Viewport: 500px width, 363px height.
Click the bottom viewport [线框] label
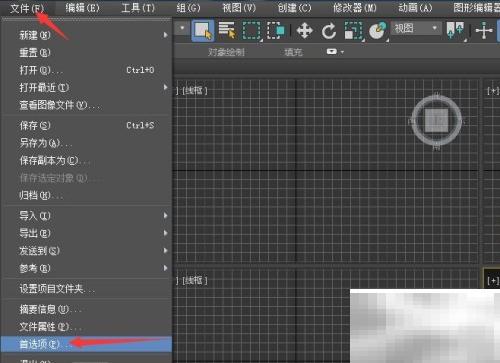pos(195,281)
